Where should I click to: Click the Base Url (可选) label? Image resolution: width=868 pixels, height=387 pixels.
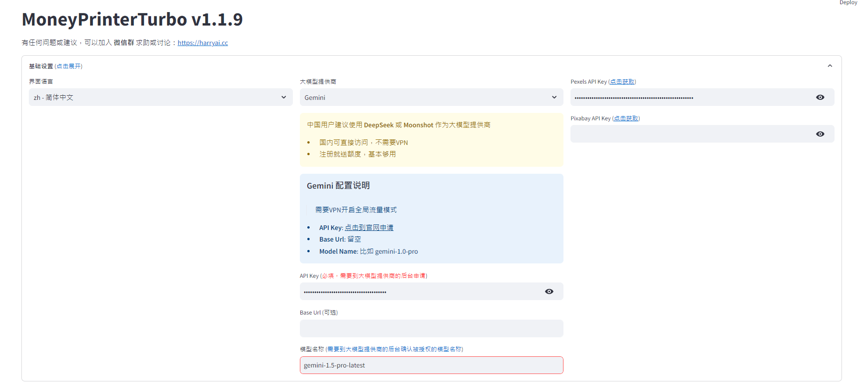pos(319,313)
